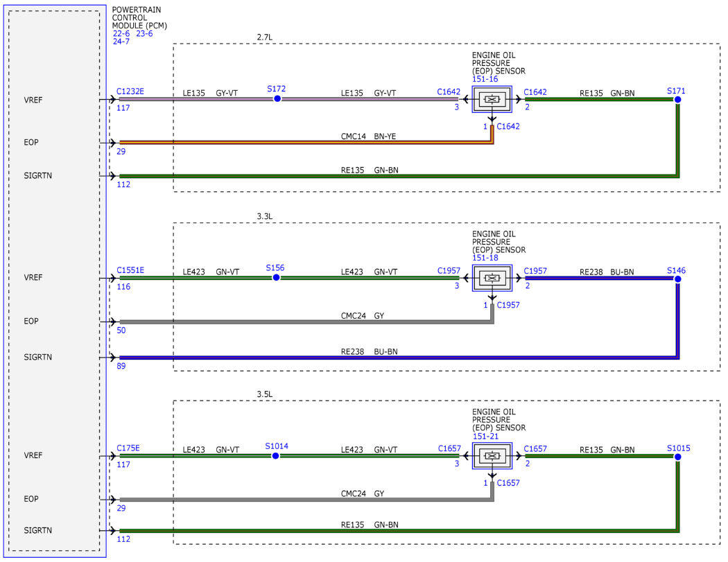Select the RE135 GN-BN label before splice S171
This screenshot has width=728, height=562.
coord(607,94)
